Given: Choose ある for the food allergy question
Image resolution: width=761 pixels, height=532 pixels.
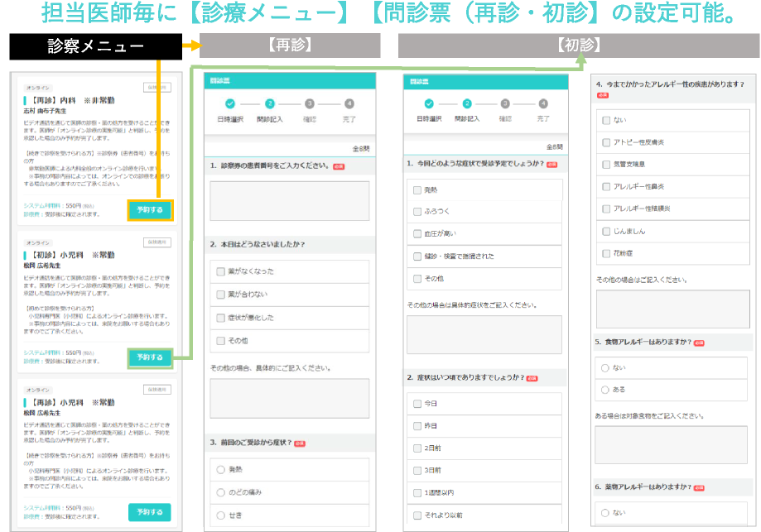Looking at the screenshot, I should coord(606,389).
